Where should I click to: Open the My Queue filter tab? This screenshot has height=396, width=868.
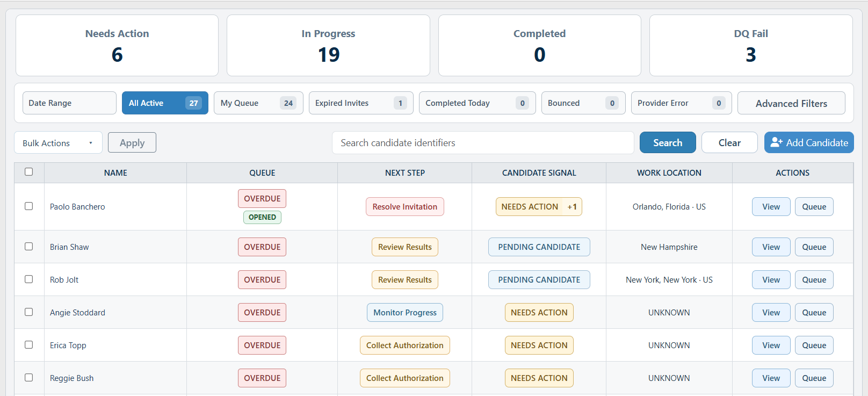[258, 103]
